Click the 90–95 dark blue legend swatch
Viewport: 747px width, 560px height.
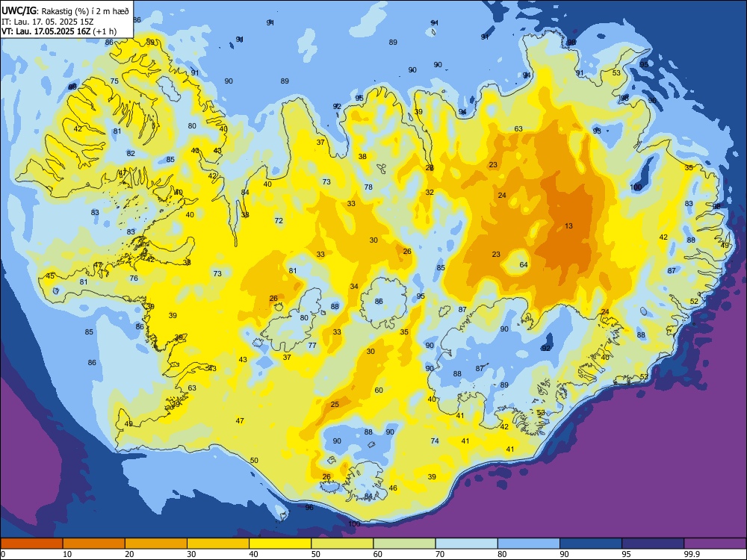tap(591, 544)
